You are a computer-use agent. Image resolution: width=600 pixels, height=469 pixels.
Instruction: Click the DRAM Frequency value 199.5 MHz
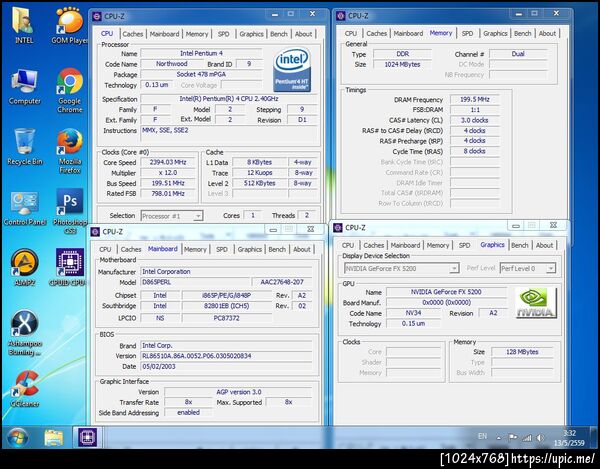click(x=475, y=99)
